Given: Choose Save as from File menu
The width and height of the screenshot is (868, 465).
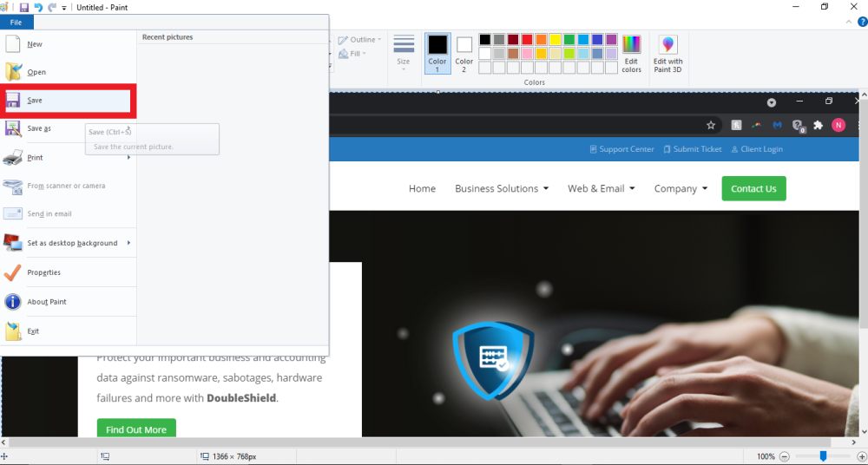Looking at the screenshot, I should click(x=39, y=128).
